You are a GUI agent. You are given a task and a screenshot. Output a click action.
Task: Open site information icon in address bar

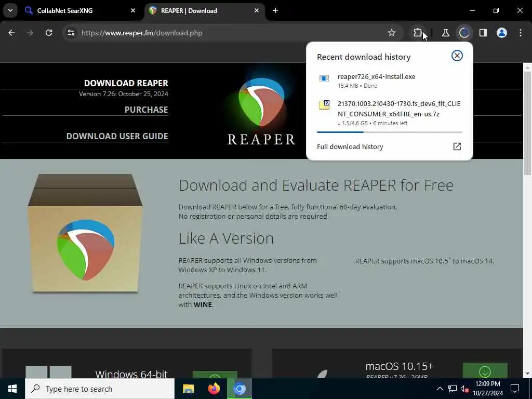click(71, 33)
